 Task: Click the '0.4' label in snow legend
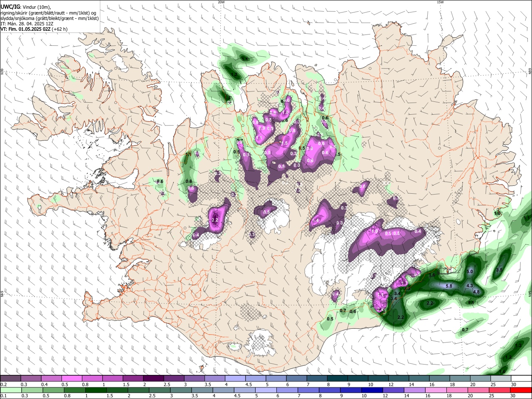(44, 384)
